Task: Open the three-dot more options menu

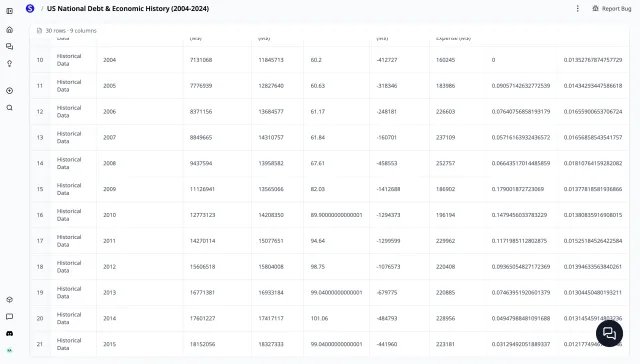Action: coord(578,9)
